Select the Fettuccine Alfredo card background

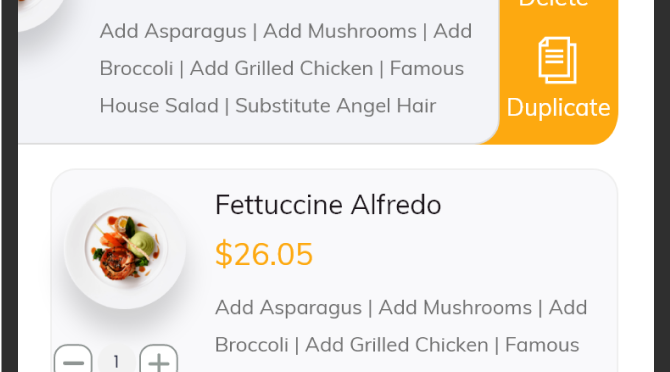334,271
